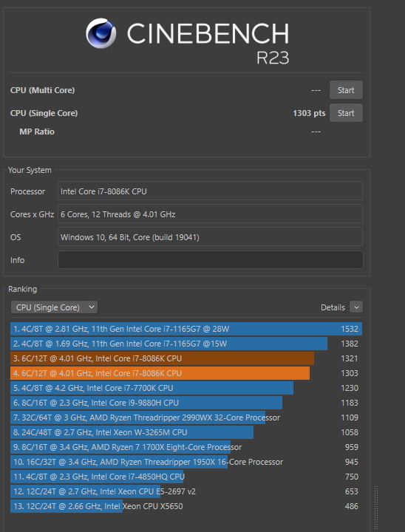Select ranking row 4, i7-8086K scoring 1303
Image resolution: width=405 pixels, height=532 pixels.
pyautogui.click(x=186, y=373)
